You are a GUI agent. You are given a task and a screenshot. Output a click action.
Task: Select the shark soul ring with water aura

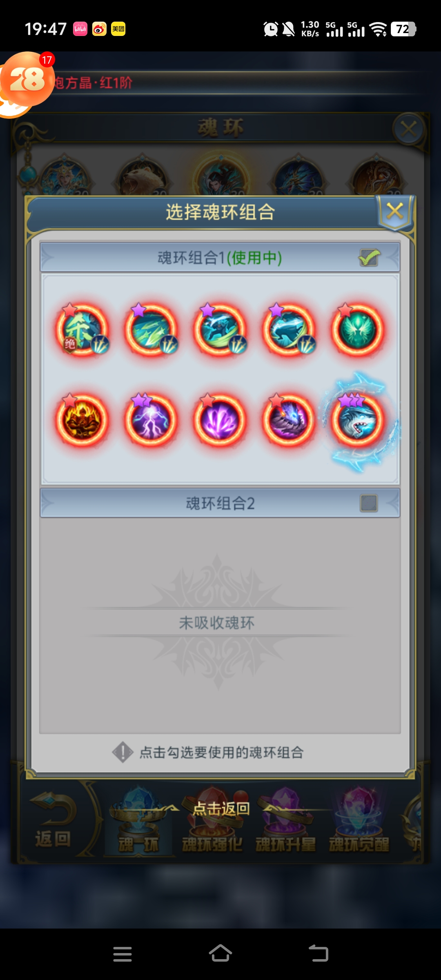pyautogui.click(x=358, y=421)
